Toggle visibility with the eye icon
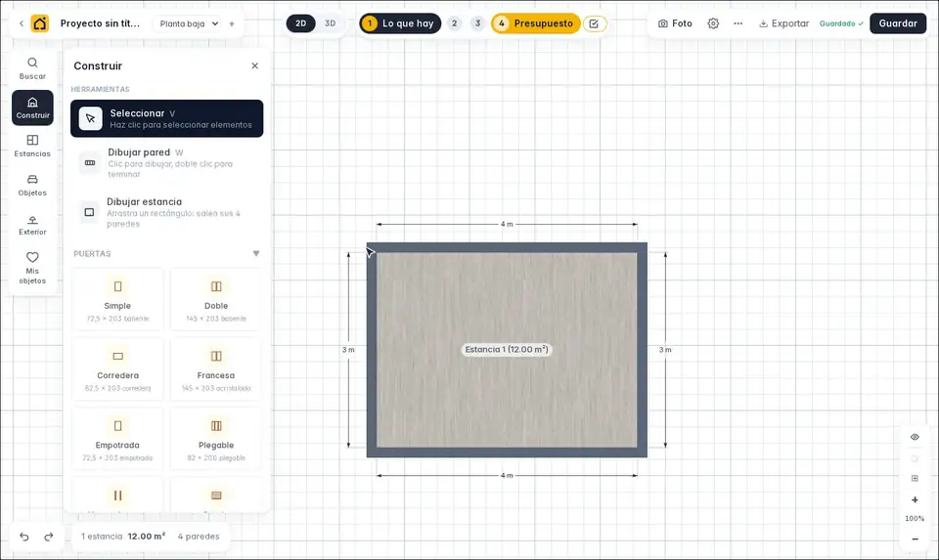939x560 pixels. coord(915,438)
